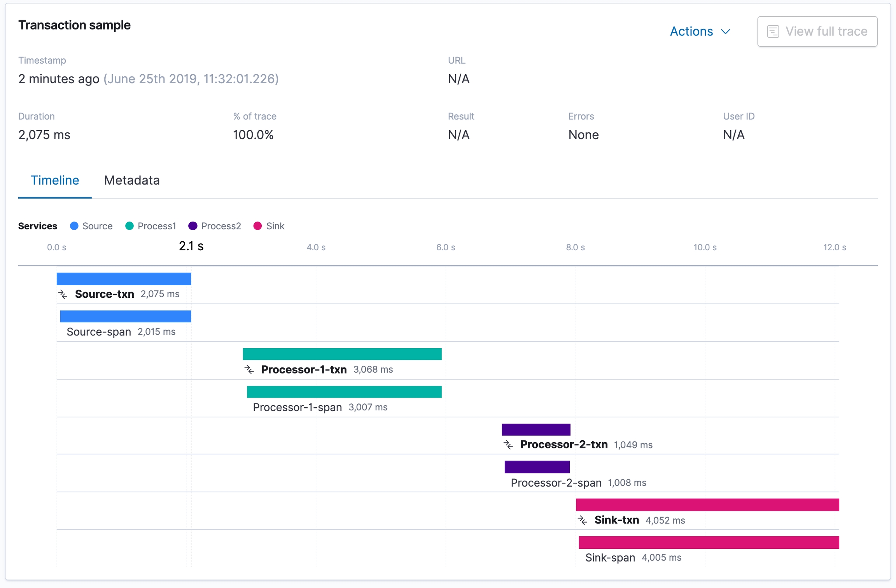Click the purple Process2 legend dot
This screenshot has height=588, width=896.
(193, 226)
